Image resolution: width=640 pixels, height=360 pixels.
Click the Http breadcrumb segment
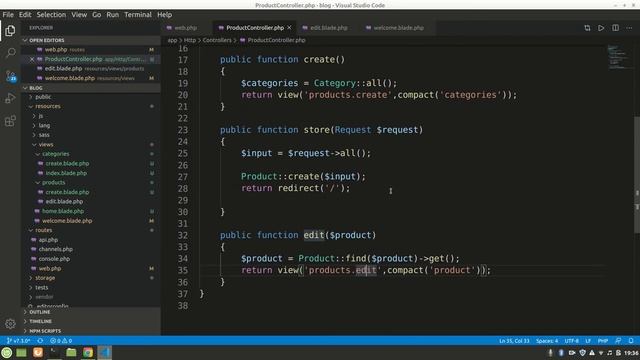coord(190,40)
